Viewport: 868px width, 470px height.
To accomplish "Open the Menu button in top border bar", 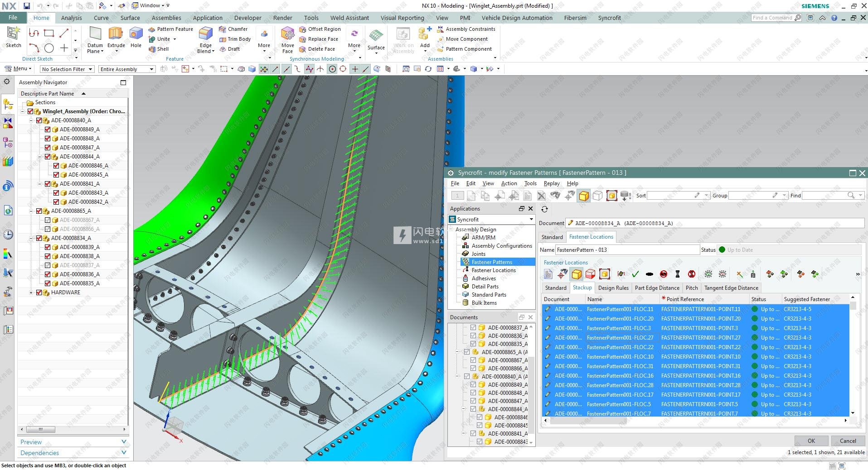I will pyautogui.click(x=18, y=69).
